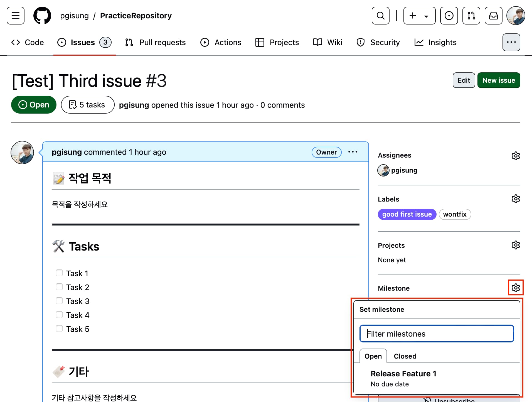
Task: Open the Wiki tab
Action: click(328, 42)
